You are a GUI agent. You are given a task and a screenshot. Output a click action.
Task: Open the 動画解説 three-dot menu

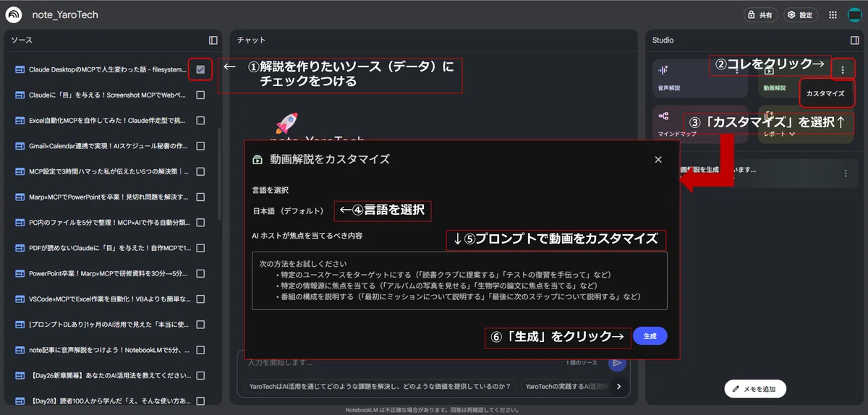842,70
